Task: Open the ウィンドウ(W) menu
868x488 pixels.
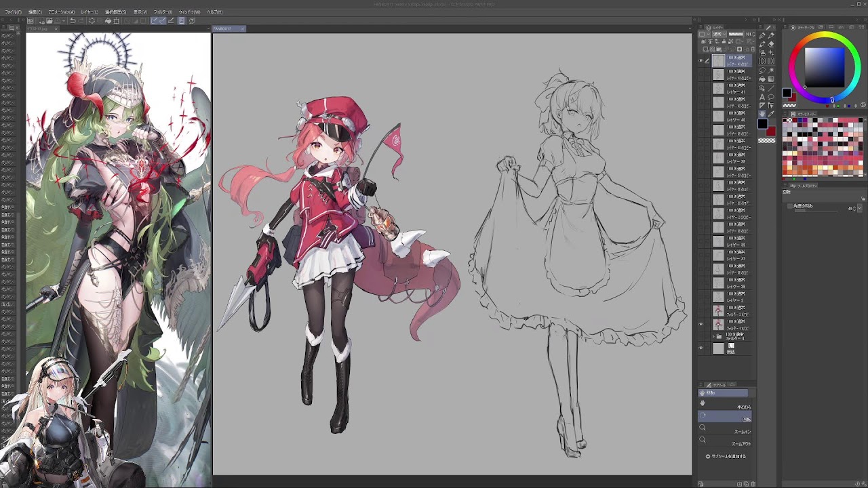Action: pos(189,12)
